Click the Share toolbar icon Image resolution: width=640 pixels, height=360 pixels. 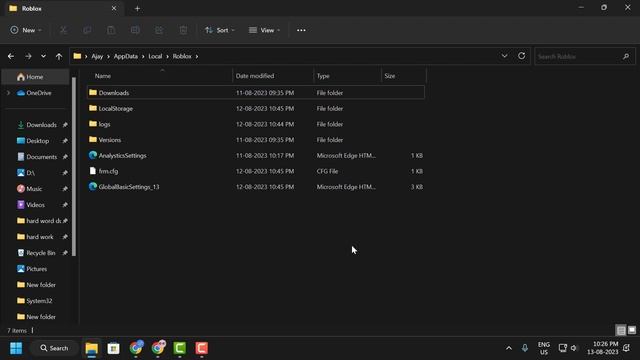[159, 30]
